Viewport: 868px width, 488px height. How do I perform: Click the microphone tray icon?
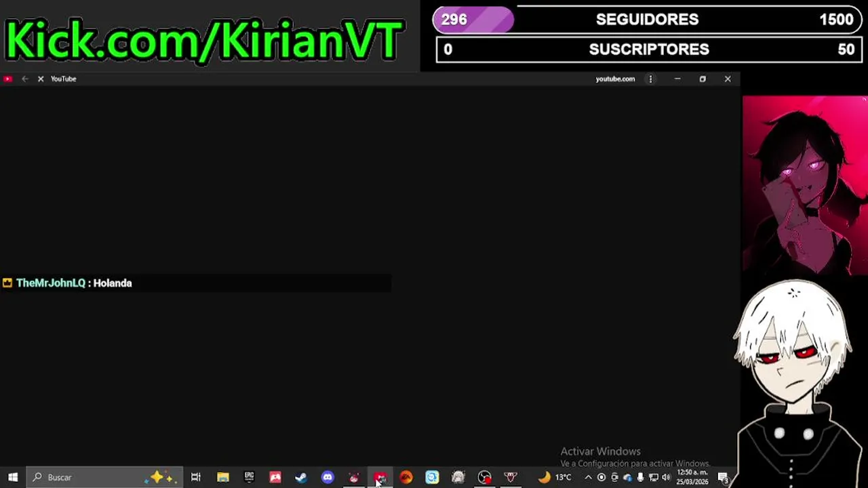(x=640, y=477)
